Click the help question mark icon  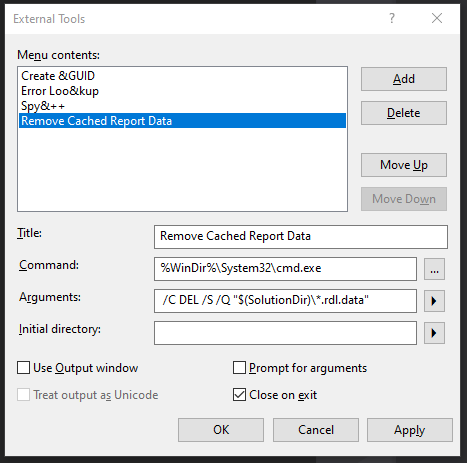(392, 18)
